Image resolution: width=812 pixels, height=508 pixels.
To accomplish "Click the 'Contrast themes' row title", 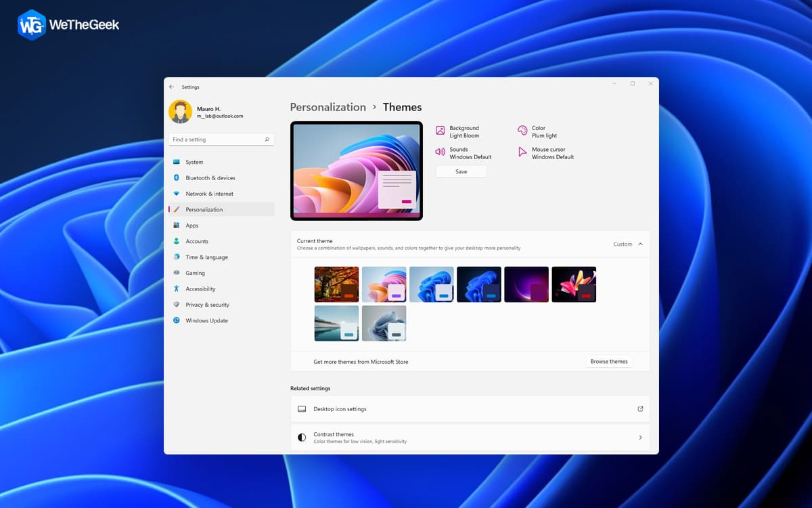I will pos(334,434).
